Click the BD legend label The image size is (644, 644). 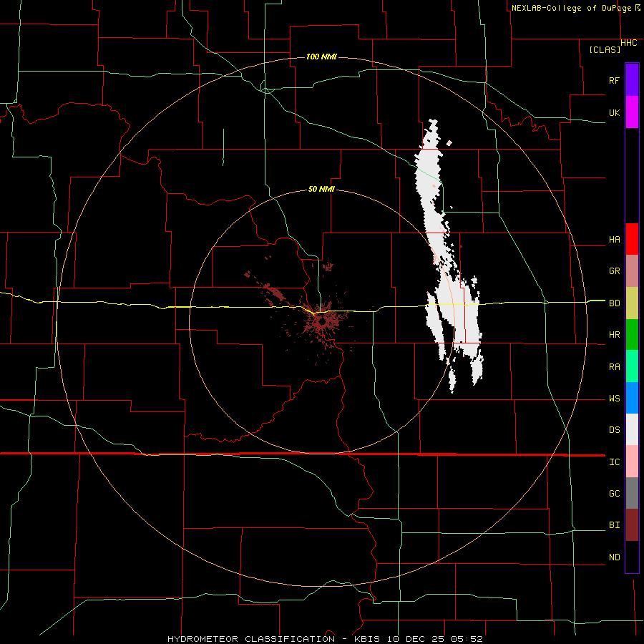[x=614, y=303]
